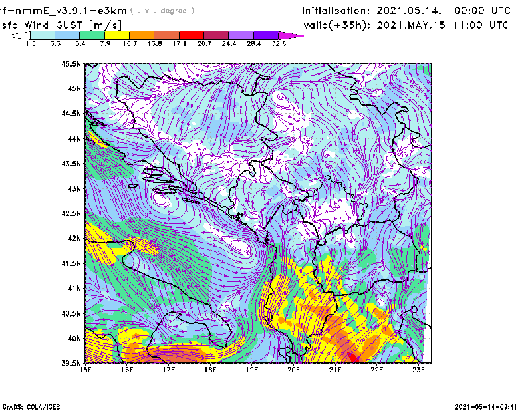
Task: Click the 43.5N latitude label
Action: tap(71, 164)
